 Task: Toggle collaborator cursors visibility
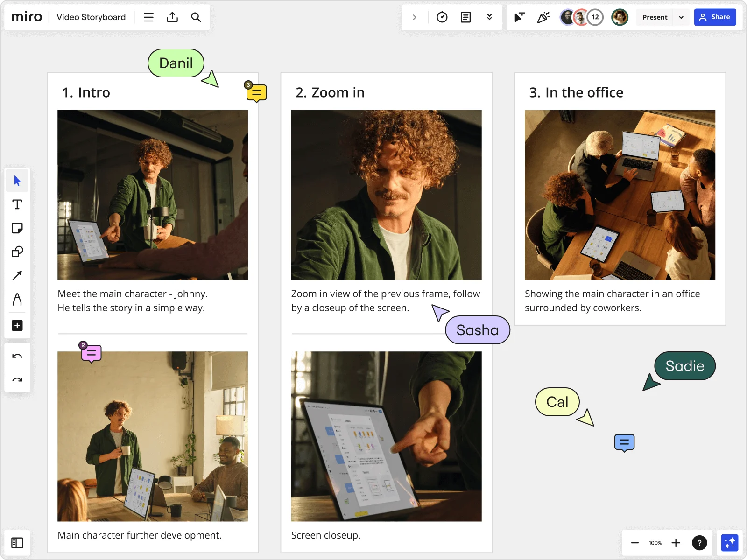pyautogui.click(x=519, y=17)
